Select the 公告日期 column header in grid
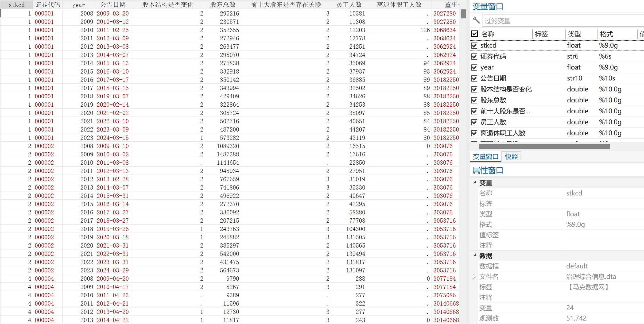 [x=113, y=5]
